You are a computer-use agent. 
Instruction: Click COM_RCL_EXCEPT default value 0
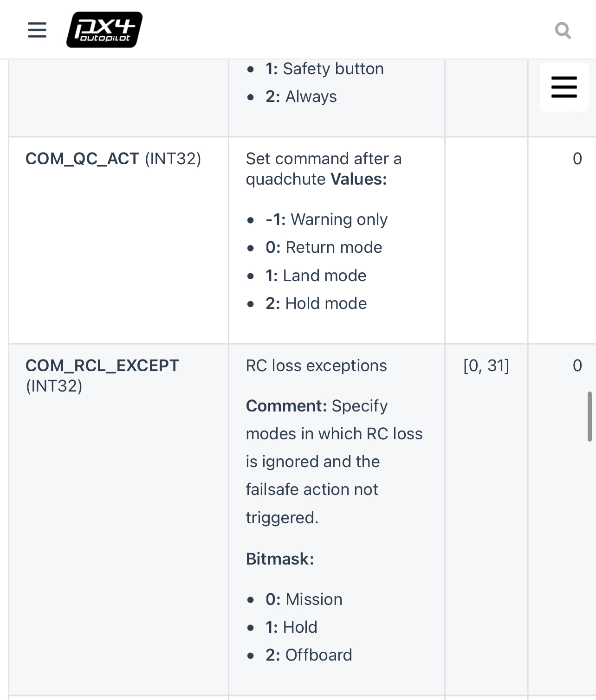click(577, 366)
